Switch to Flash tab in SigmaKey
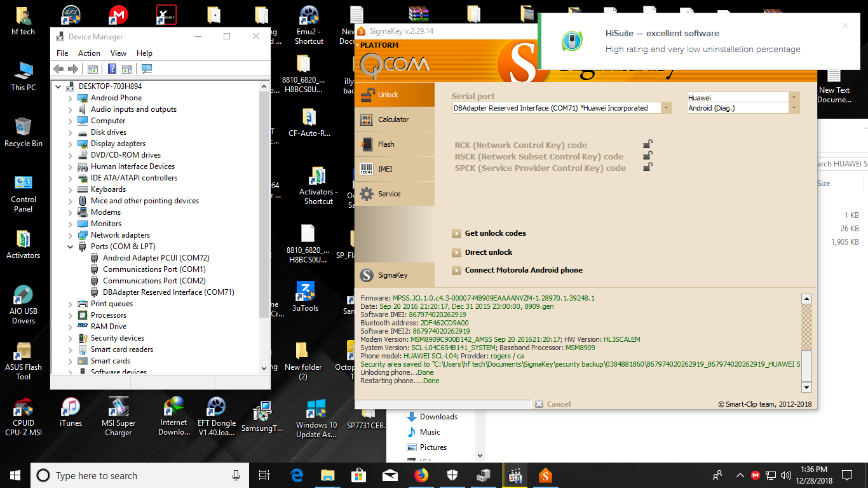868x488 pixels. (x=395, y=144)
